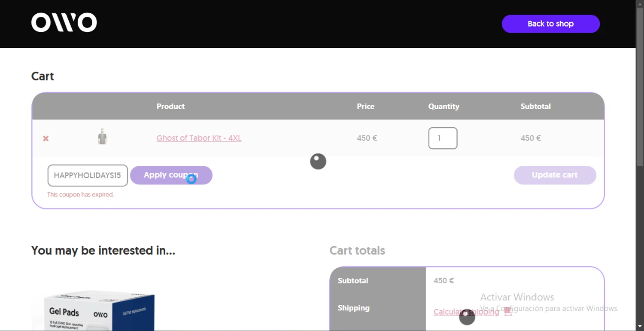Click the quantity input field
Image resolution: width=644 pixels, height=331 pixels.
coord(443,138)
